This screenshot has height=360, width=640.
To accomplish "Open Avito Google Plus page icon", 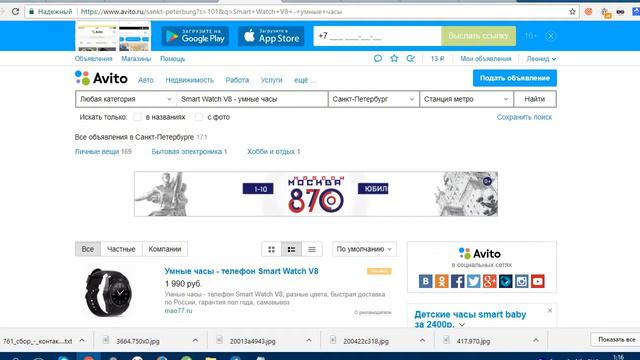I will pyautogui.click(x=489, y=281).
